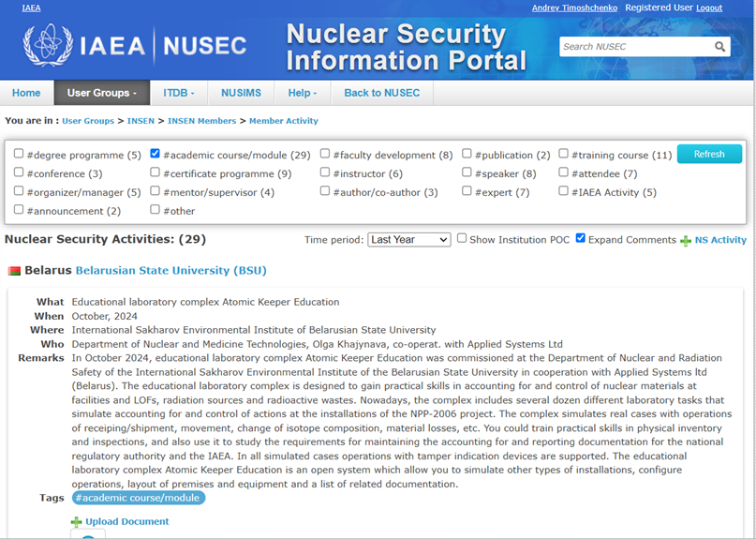
Task: Open Andrey Timoshchenko profile link
Action: coord(574,7)
